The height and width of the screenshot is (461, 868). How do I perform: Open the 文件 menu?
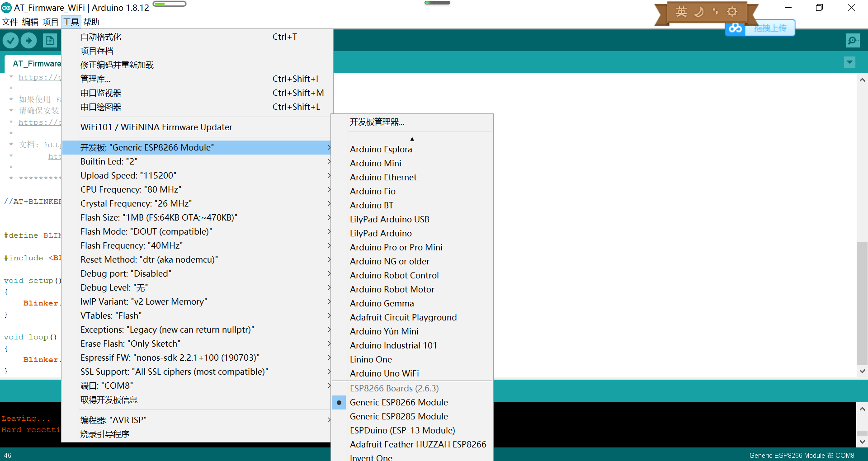click(x=10, y=22)
